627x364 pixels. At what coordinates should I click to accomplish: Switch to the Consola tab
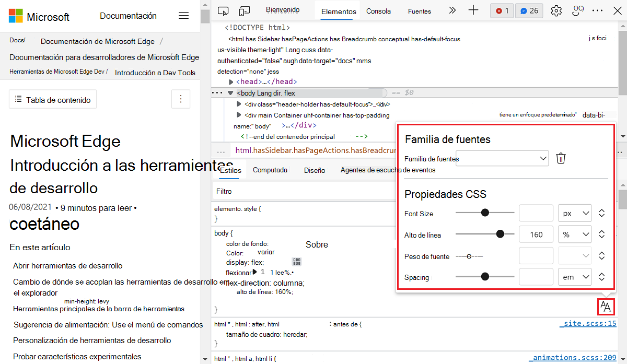[378, 10]
